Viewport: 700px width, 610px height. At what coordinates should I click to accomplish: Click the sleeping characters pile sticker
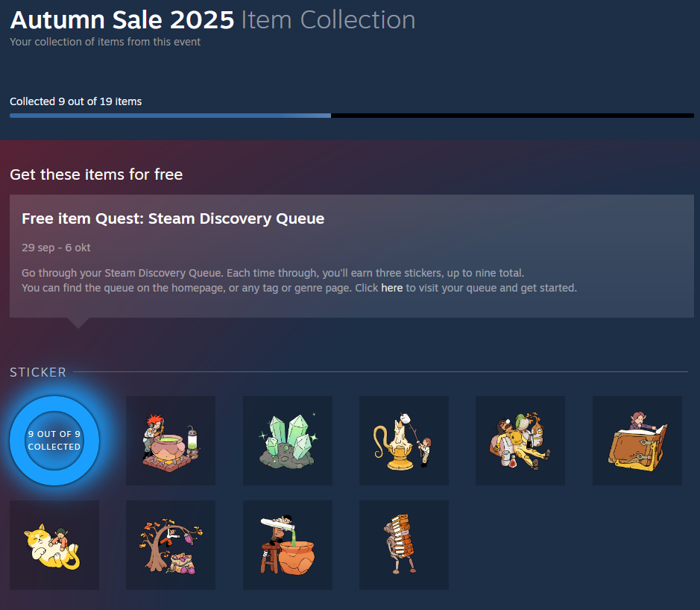click(x=520, y=441)
